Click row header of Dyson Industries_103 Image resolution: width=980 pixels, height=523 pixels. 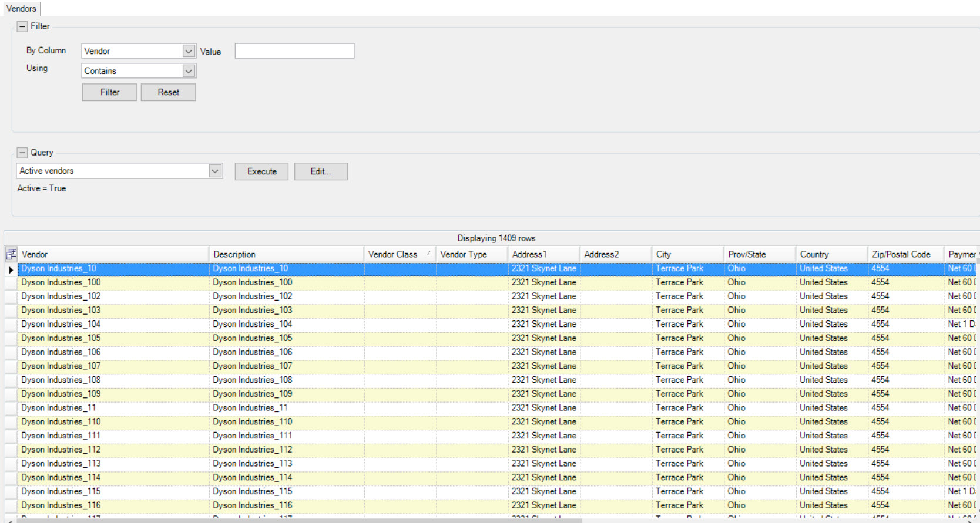click(x=11, y=311)
